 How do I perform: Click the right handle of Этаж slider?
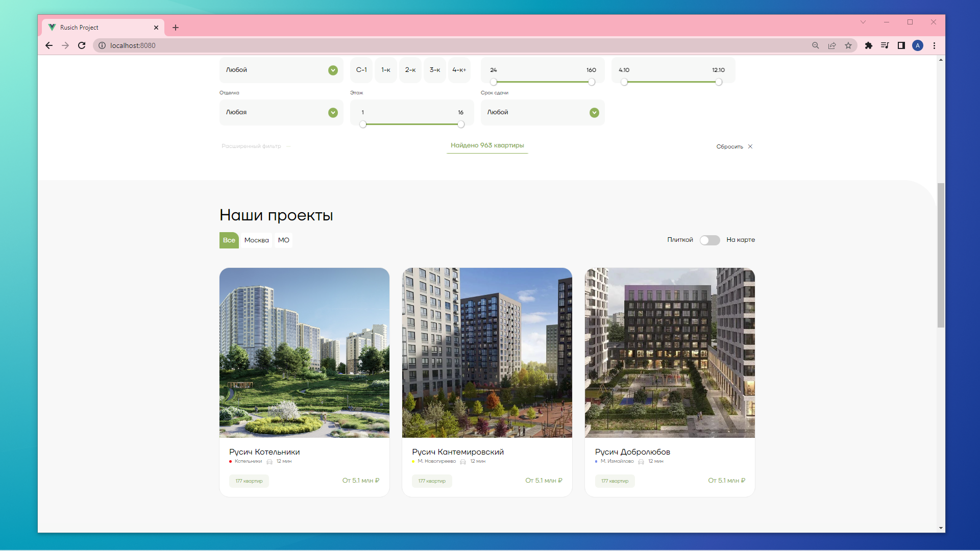(461, 124)
